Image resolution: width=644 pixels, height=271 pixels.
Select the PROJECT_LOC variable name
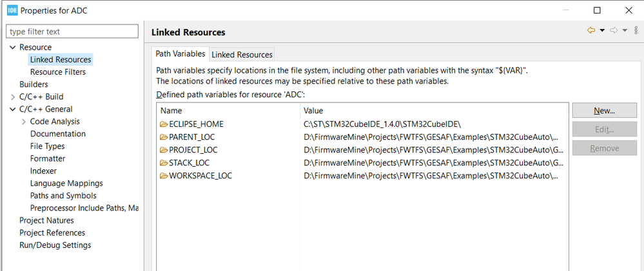coord(193,149)
